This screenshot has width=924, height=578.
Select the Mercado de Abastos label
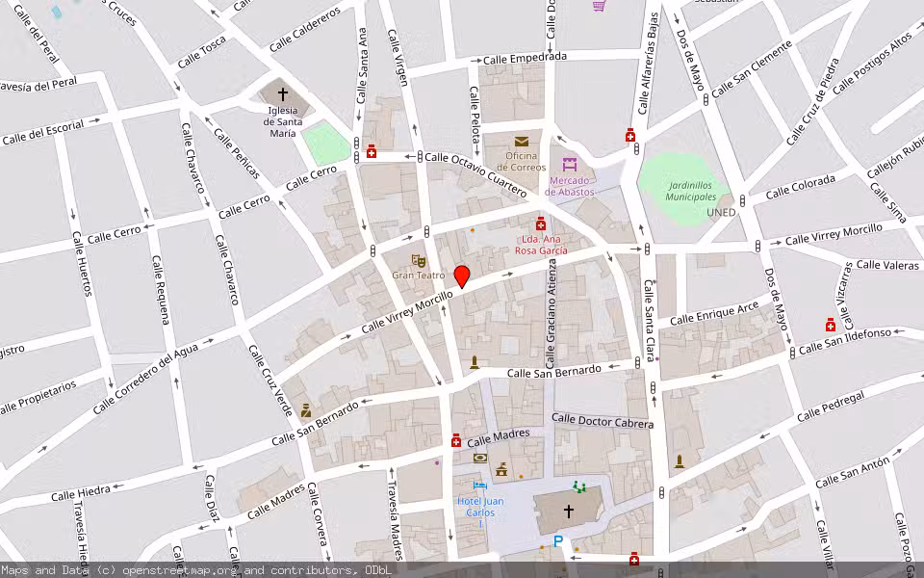[569, 186]
